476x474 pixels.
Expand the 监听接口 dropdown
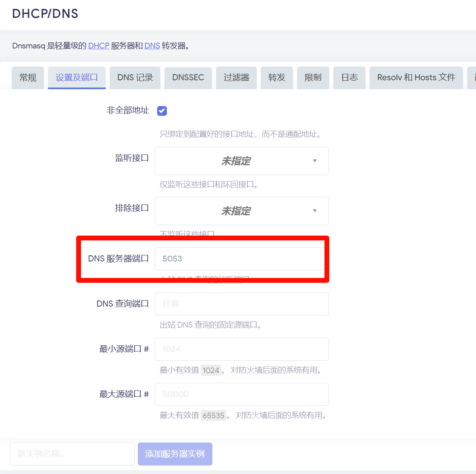[x=241, y=161]
